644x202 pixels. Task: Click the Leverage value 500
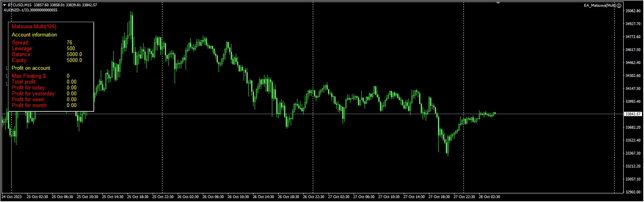point(71,49)
